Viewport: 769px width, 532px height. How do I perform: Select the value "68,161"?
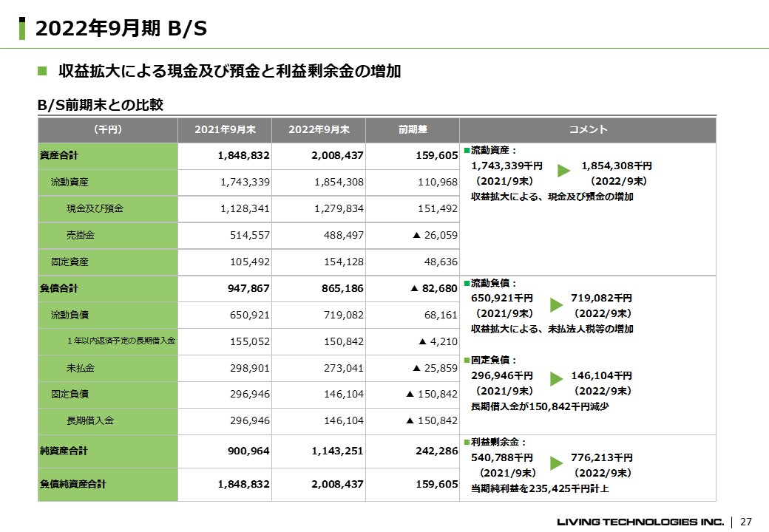tap(441, 315)
